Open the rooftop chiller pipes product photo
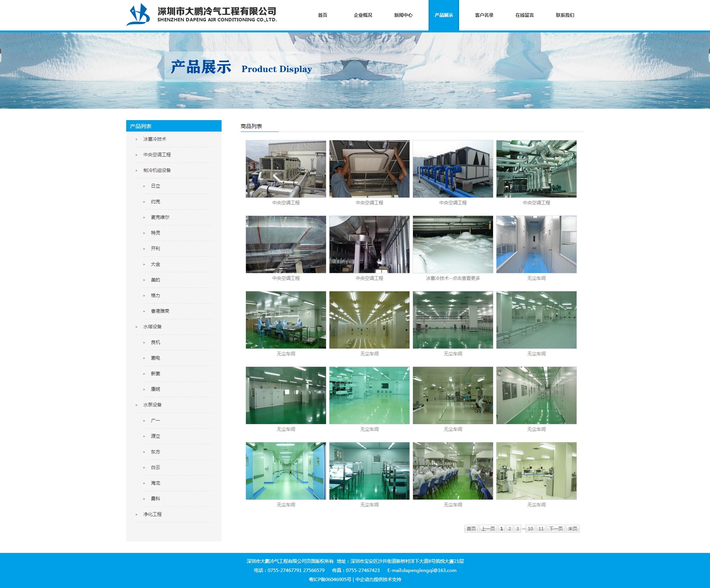The height and width of the screenshot is (588, 710). click(x=286, y=169)
